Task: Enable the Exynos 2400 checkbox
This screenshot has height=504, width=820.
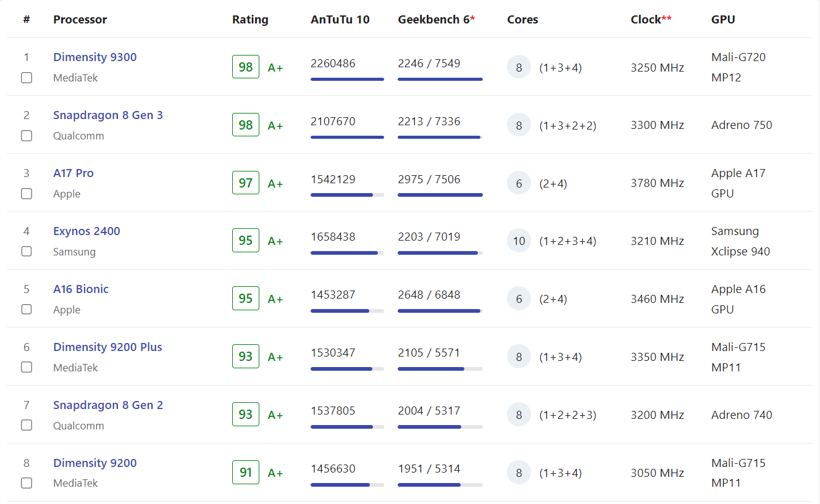Action: tap(27, 252)
